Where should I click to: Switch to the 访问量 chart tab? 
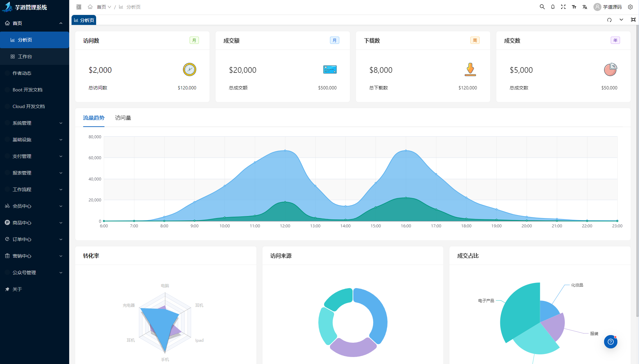tap(123, 118)
